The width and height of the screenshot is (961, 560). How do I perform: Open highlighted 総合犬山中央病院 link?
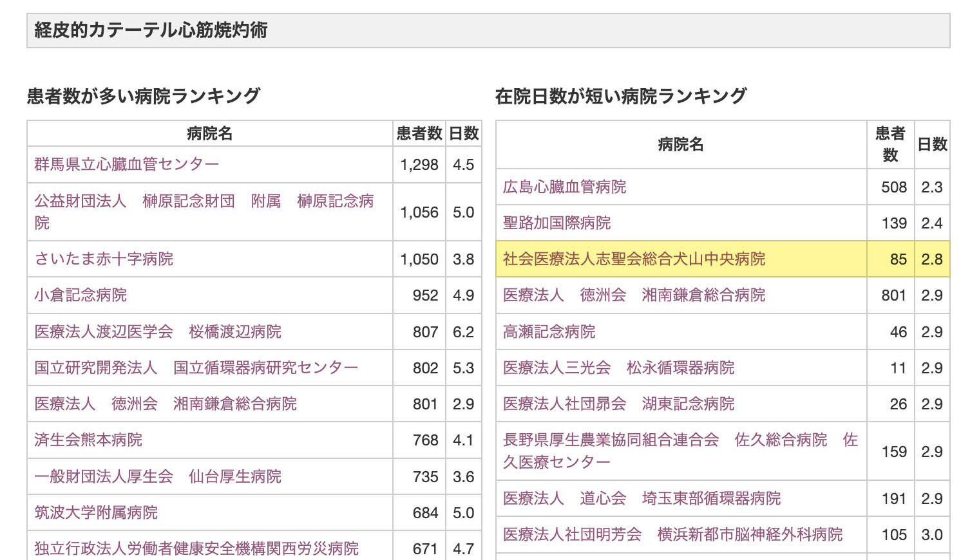[x=634, y=259]
